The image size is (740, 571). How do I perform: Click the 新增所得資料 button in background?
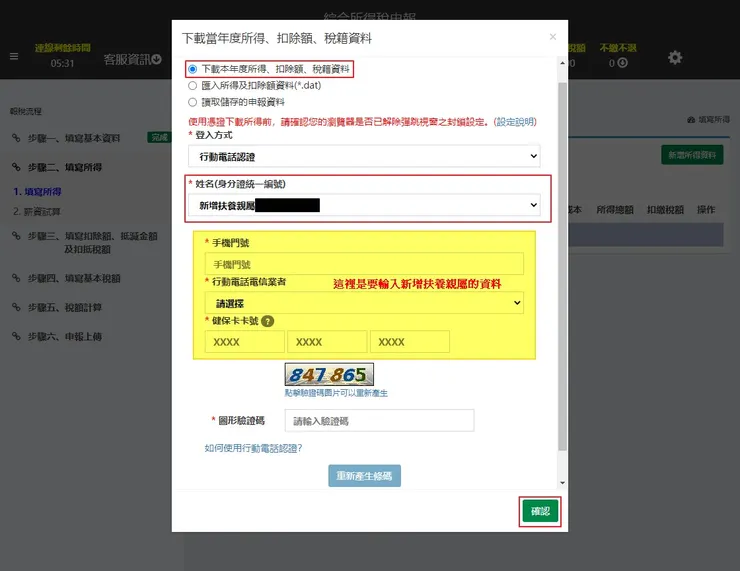coord(692,155)
